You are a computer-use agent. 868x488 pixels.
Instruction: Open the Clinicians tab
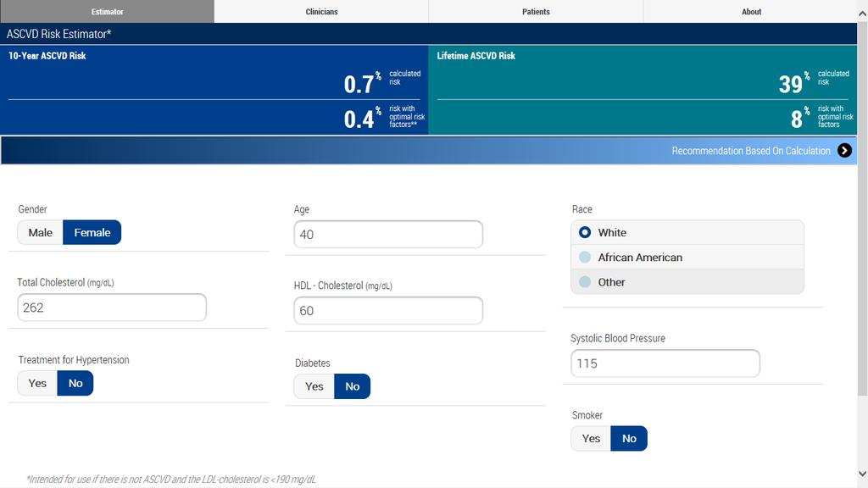click(321, 11)
